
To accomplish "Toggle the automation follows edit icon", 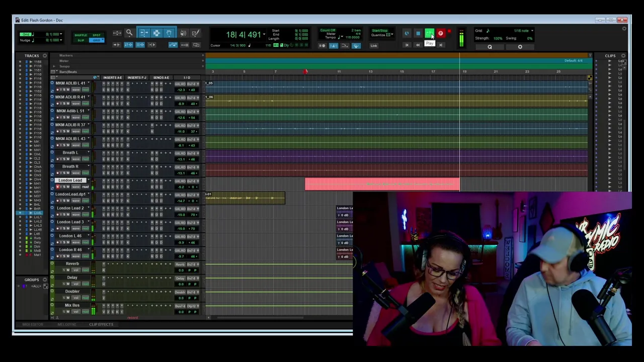I will tap(173, 45).
